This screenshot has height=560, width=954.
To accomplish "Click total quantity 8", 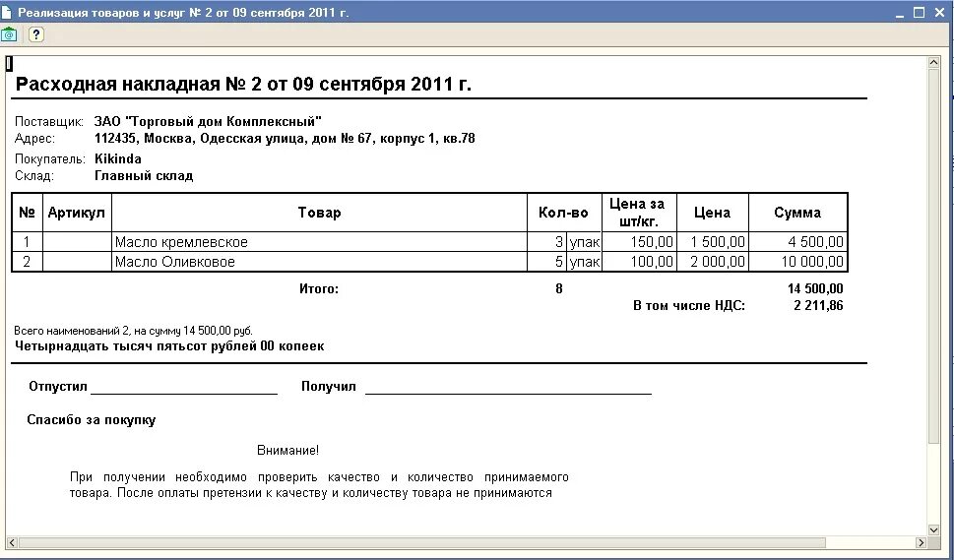I will [559, 288].
